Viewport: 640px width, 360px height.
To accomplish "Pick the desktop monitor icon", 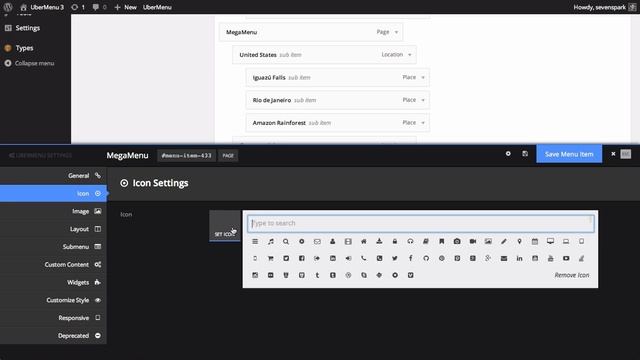I will [x=550, y=242].
